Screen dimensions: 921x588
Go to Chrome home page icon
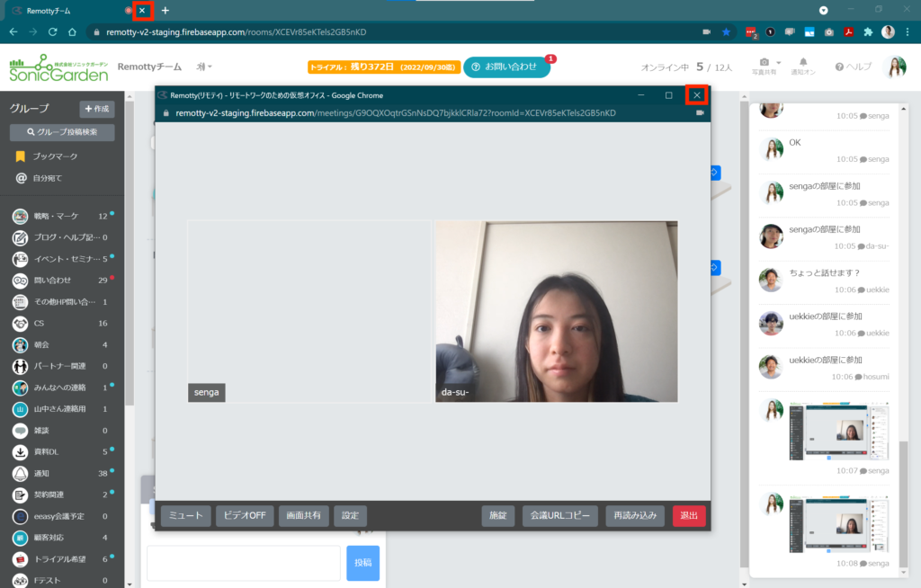tap(72, 32)
